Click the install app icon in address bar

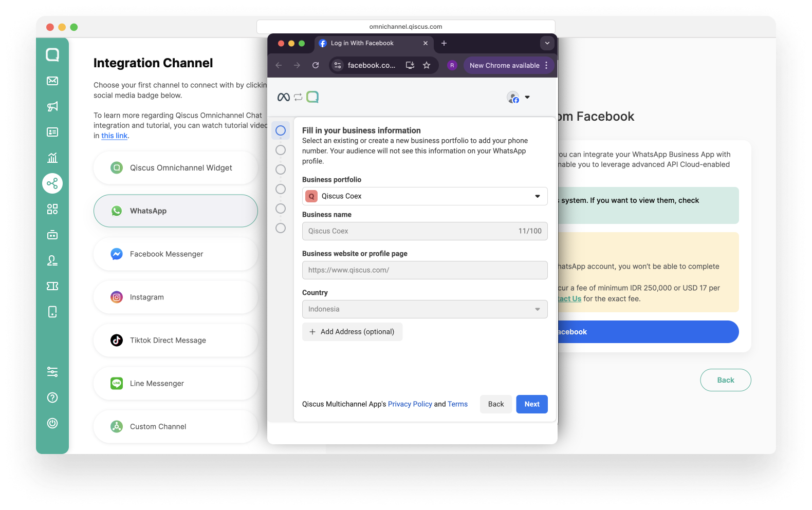pos(410,65)
